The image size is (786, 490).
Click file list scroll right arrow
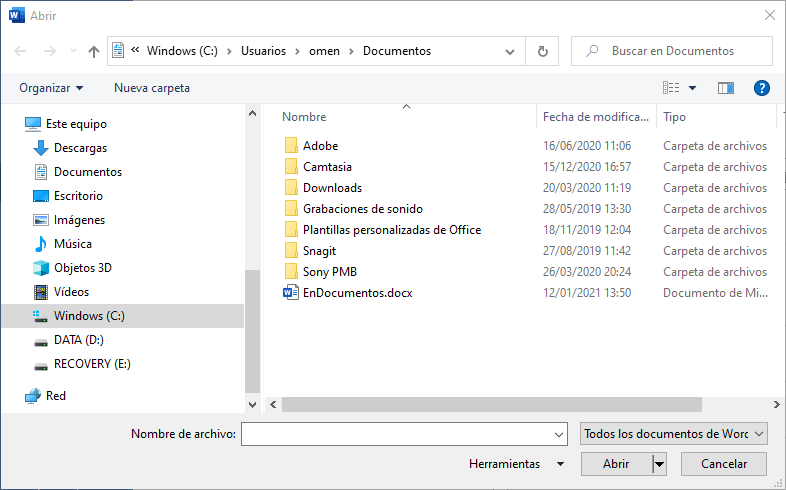tap(776, 404)
